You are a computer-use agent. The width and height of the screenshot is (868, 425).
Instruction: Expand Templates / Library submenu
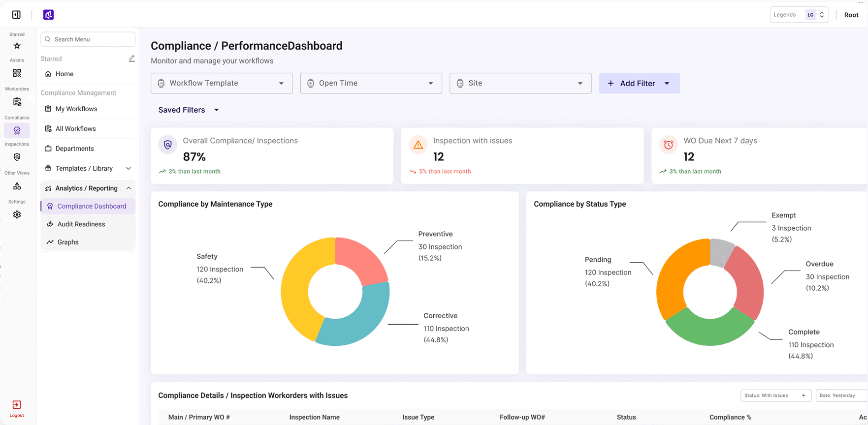[x=129, y=168]
